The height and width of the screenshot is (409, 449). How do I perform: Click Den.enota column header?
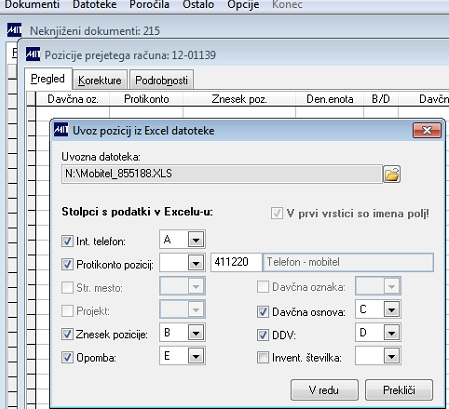[x=330, y=99]
